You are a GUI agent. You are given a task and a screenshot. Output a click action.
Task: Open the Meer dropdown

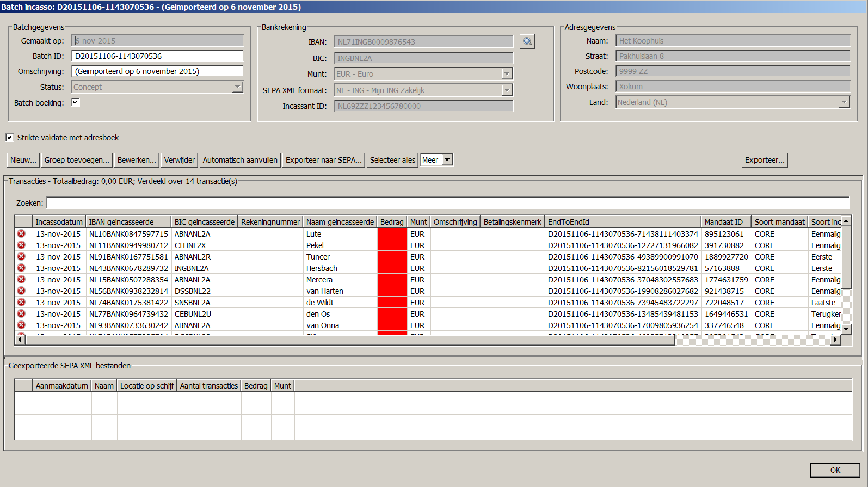(447, 160)
